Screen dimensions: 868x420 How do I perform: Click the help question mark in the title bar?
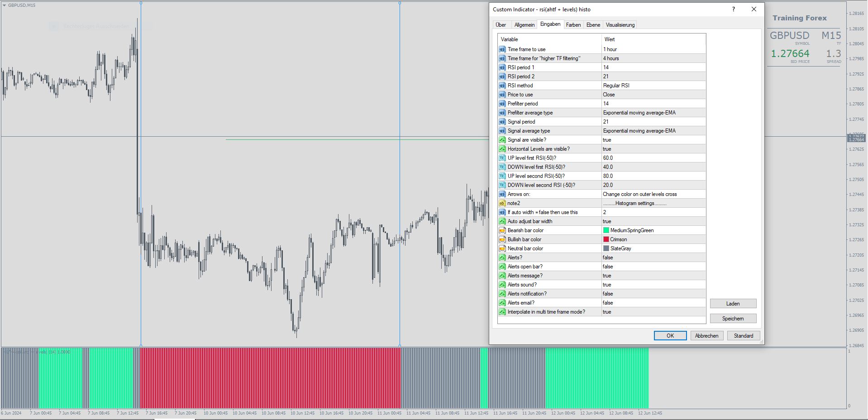coord(734,9)
